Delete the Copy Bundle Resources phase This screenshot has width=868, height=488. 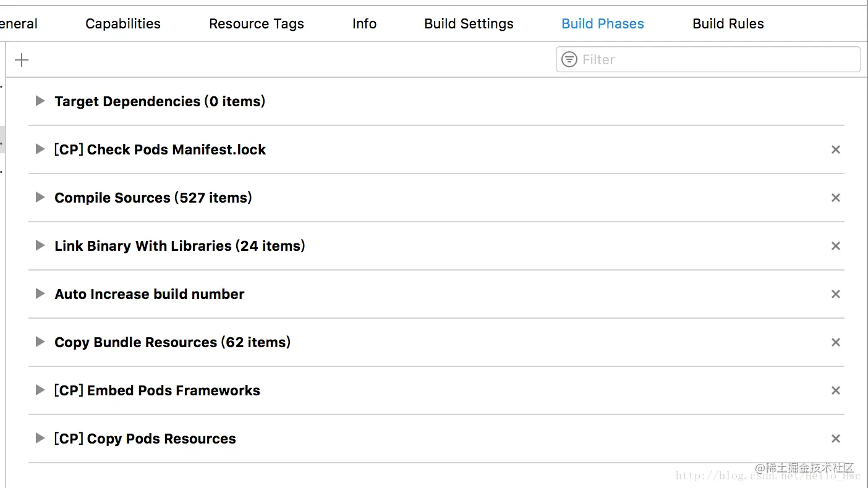coord(835,342)
